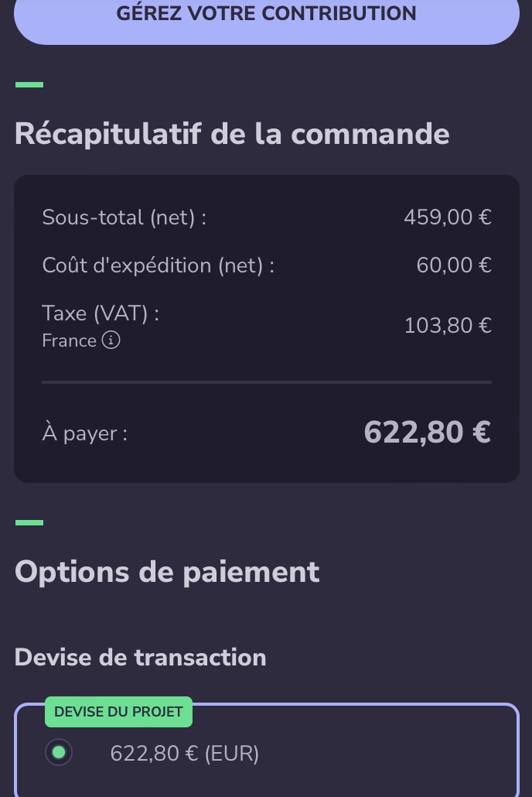Click the Devise de transaction heading
The width and height of the screenshot is (532, 797).
pos(141,658)
